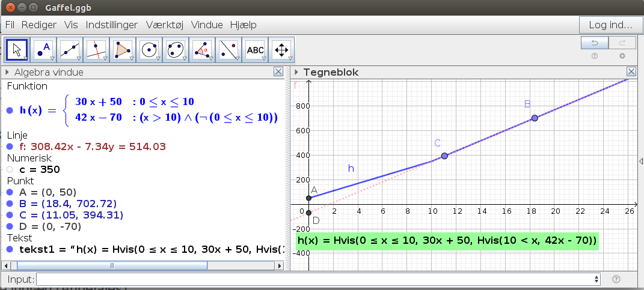Select the Ellipse conic tool
This screenshot has width=644, height=290.
176,50
